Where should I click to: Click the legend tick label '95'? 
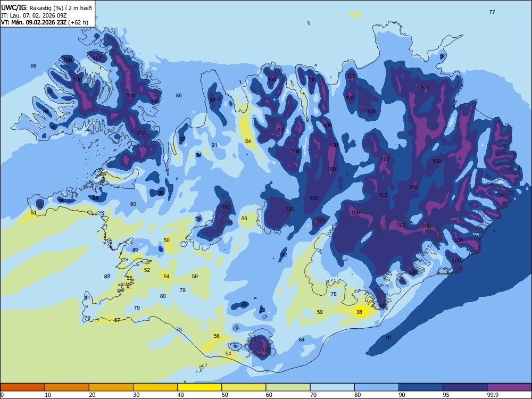click(446, 395)
